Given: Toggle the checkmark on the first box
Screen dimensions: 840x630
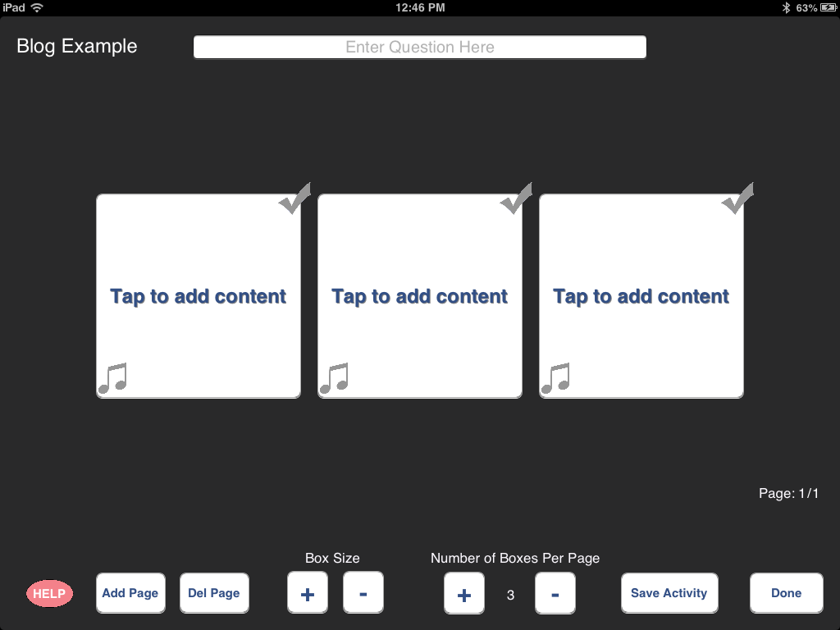Looking at the screenshot, I should 294,199.
